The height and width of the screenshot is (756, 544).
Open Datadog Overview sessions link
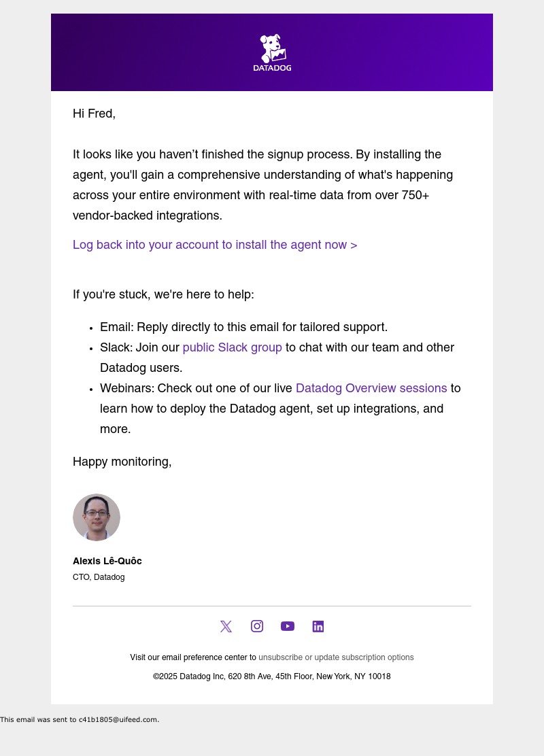[371, 388]
